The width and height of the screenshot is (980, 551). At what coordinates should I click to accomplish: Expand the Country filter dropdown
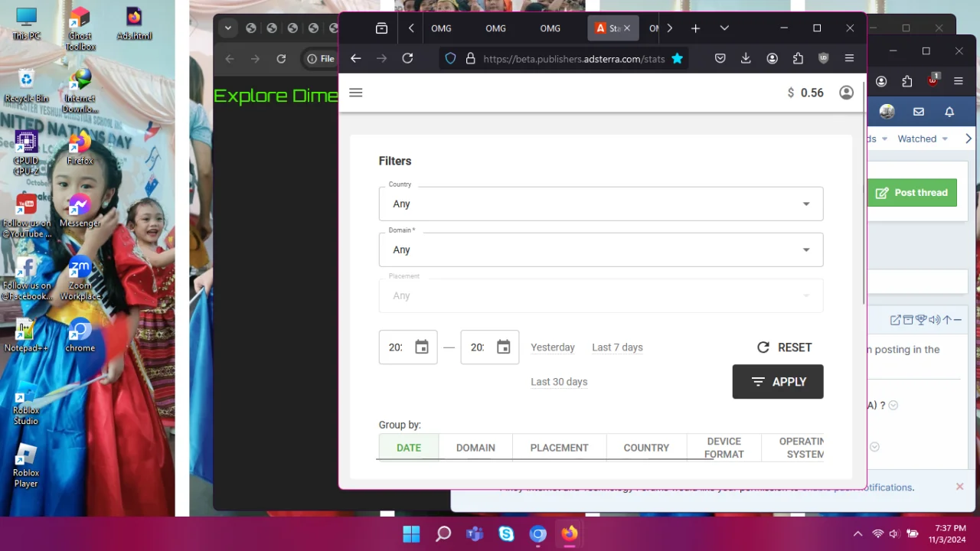601,204
